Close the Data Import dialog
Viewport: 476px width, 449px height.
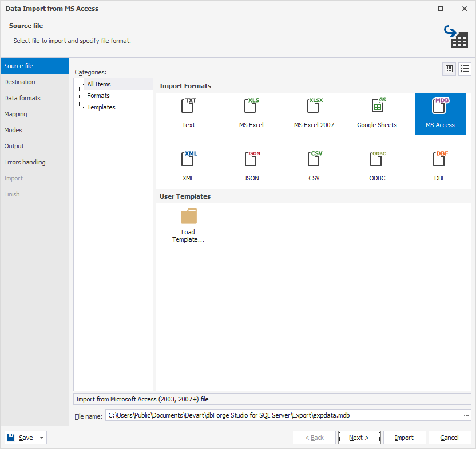[465, 9]
